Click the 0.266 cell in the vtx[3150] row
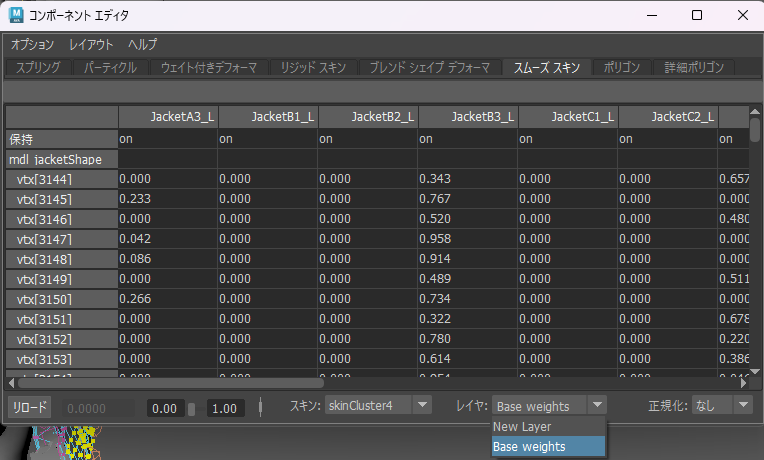This screenshot has width=764, height=460. click(x=168, y=299)
